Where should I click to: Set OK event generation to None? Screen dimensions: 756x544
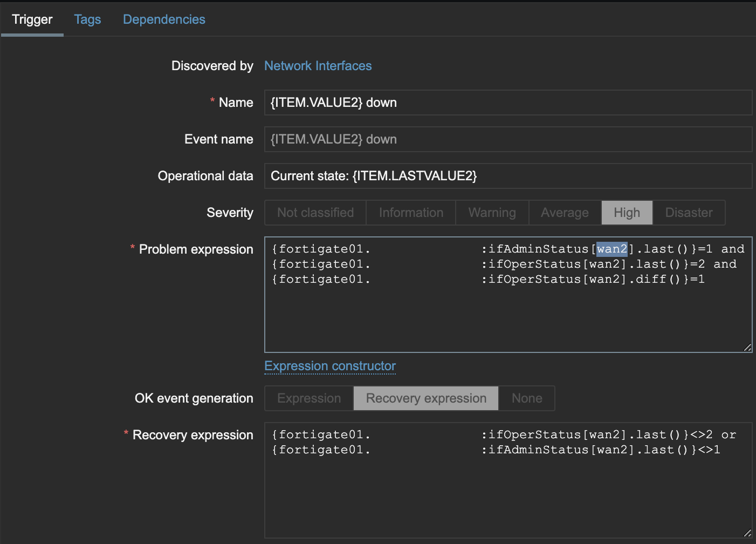[527, 398]
